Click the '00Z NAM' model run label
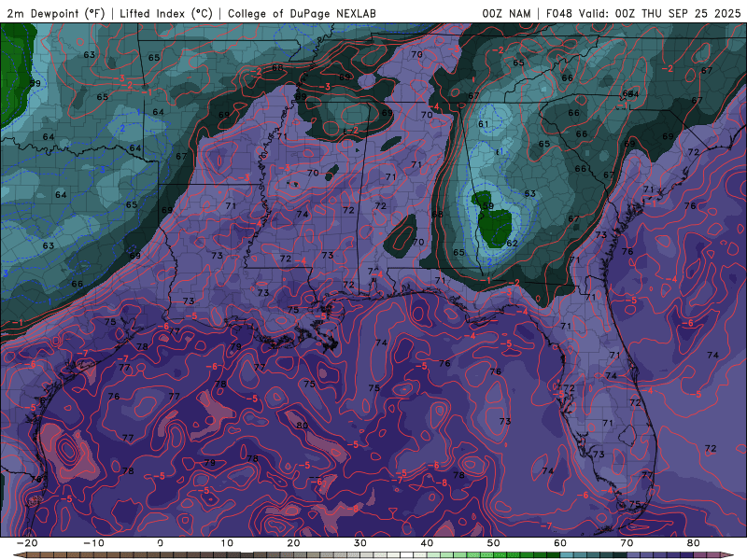Screen dimensions: 747x560 coord(506,13)
